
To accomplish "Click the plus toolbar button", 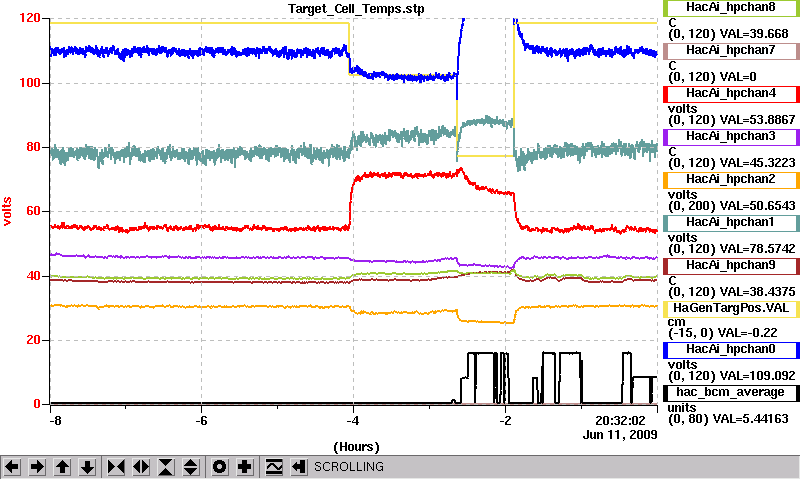I will (245, 467).
